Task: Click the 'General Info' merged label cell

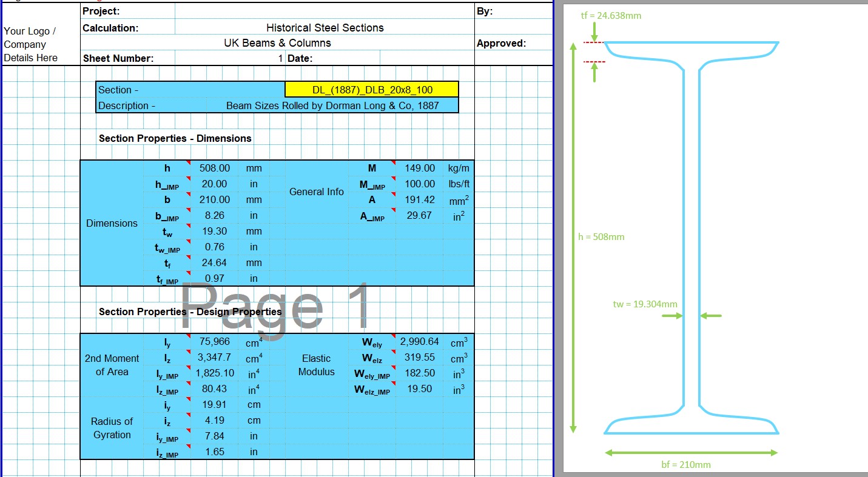Action: [x=317, y=192]
